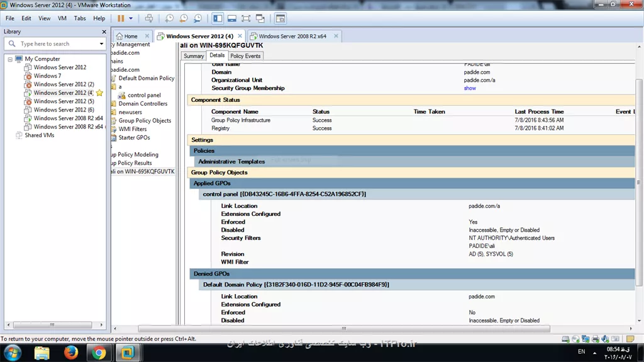Viewport: 644px width, 362px height.
Task: Click the network adapter status icon
Action: pos(586,339)
